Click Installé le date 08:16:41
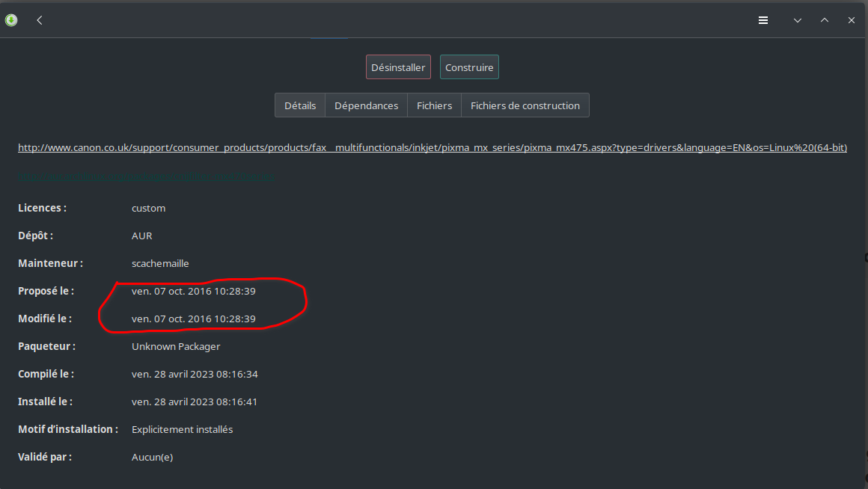 [x=195, y=402]
